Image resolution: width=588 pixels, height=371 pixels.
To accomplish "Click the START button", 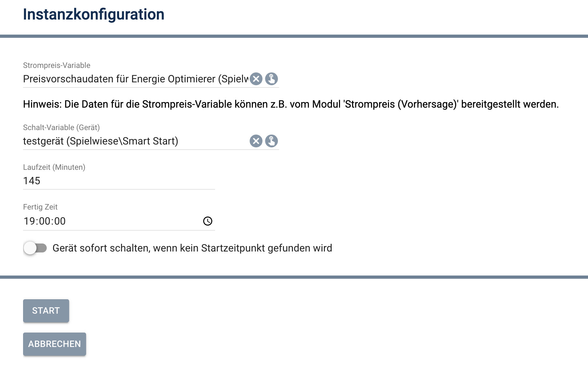I will click(46, 311).
